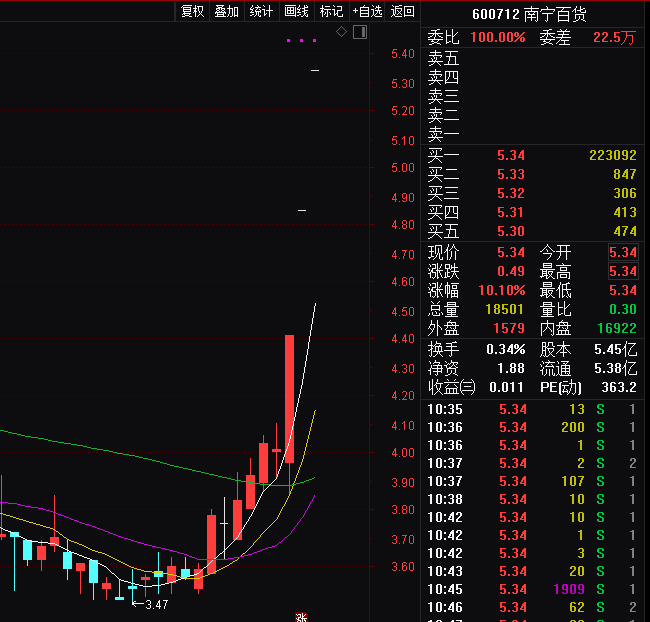Select the 10:38 trade tick row

click(532, 499)
